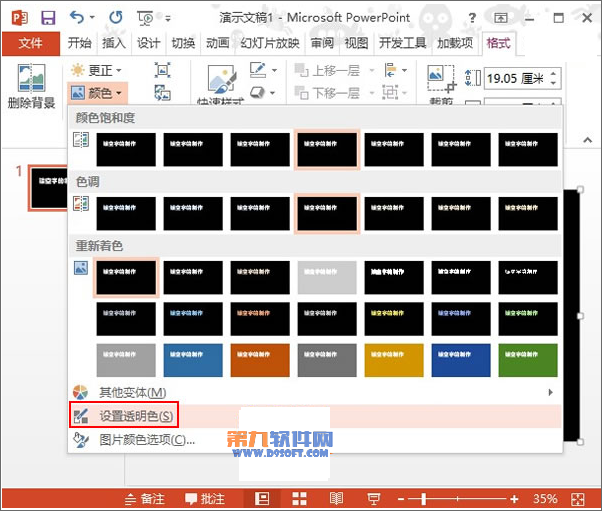Zoom in with the plus button
Image resolution: width=602 pixels, height=511 pixels.
pos(514,499)
